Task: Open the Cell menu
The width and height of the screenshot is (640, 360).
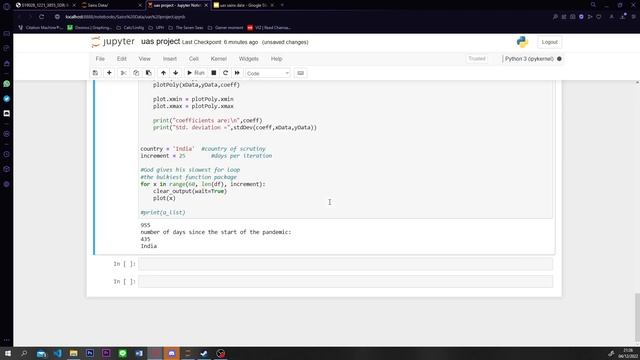Action: coord(193,59)
